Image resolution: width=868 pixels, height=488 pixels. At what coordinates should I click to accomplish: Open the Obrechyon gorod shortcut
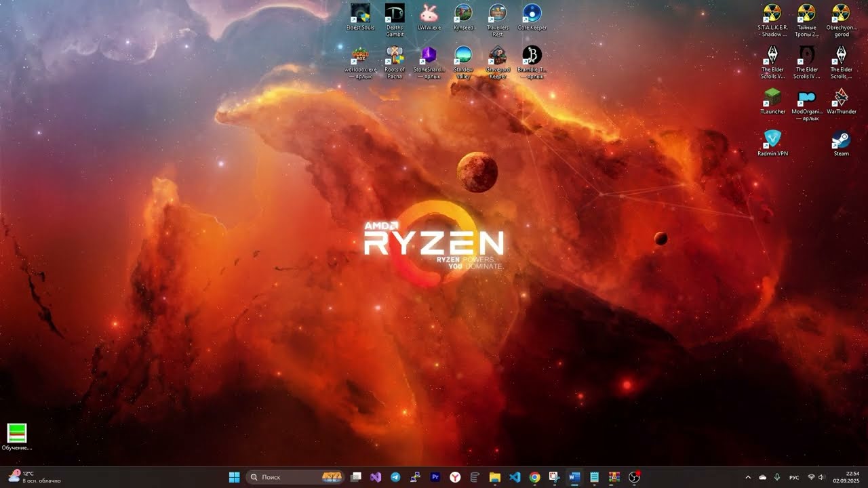[841, 20]
